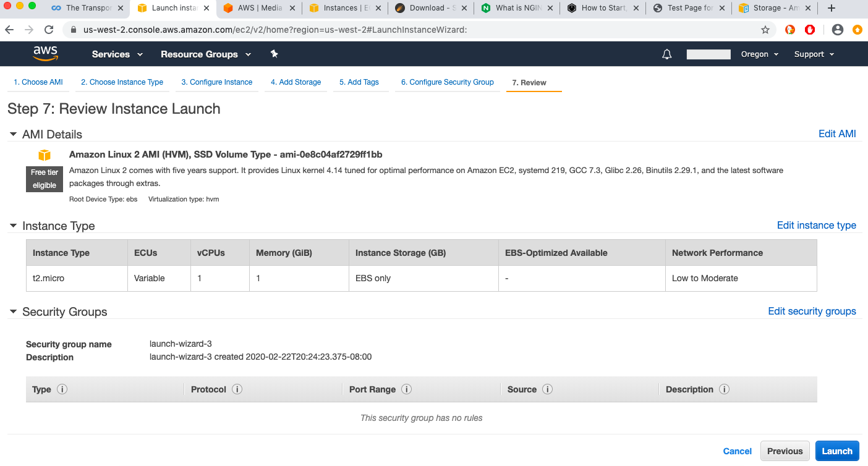868x466 pixels.
Task: Close the AWS Media browser tab
Action: point(294,8)
